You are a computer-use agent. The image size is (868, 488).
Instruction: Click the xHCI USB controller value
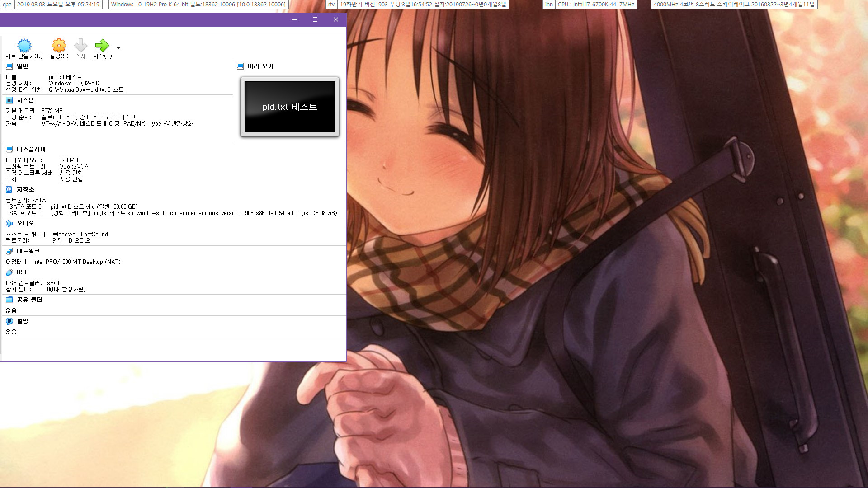53,283
